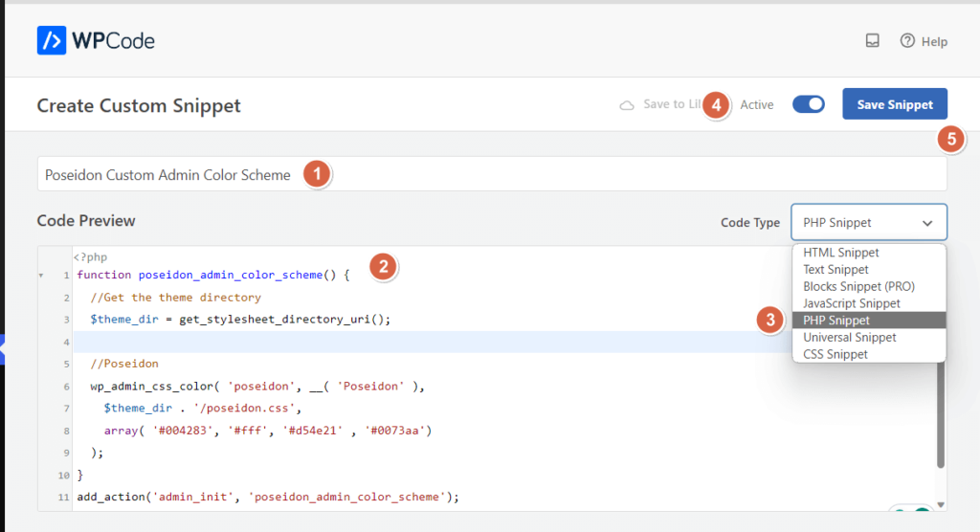Click the '<?php' opening tag text
This screenshot has height=532, width=980.
[x=91, y=257]
